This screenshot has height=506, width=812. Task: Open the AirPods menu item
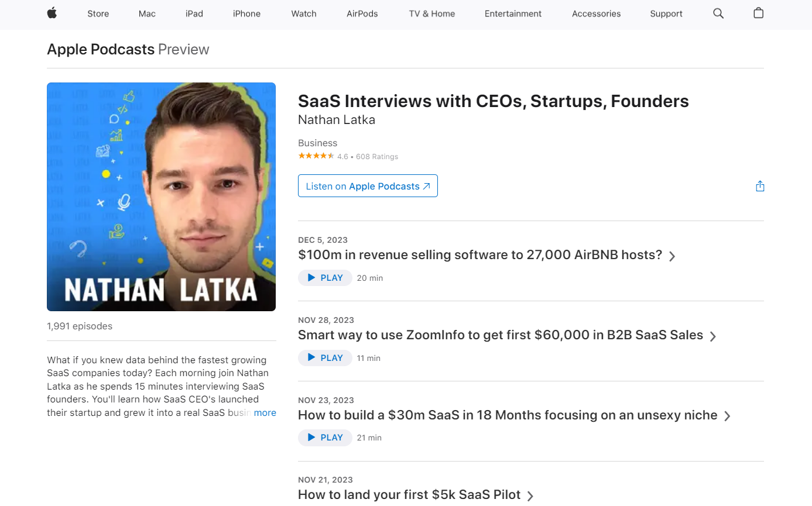click(x=362, y=13)
